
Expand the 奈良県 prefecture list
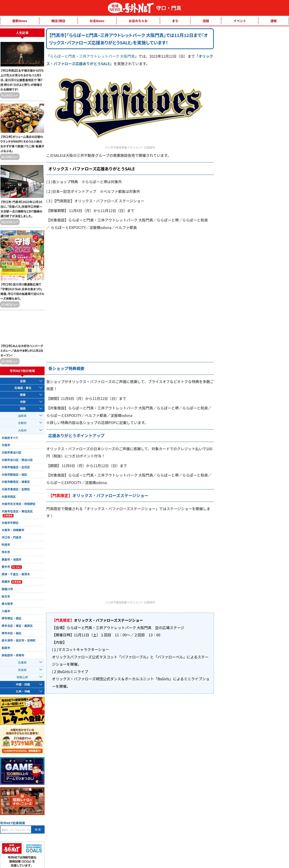22,670
